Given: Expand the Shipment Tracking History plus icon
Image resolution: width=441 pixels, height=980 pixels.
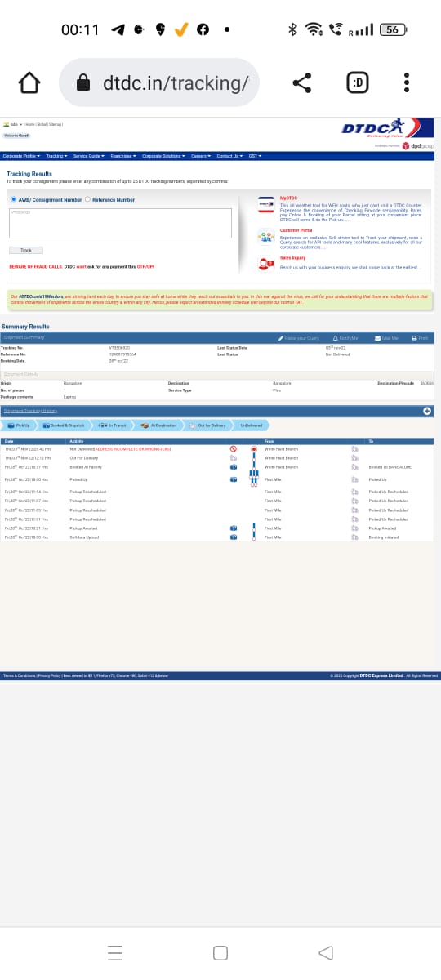Looking at the screenshot, I should coord(427,410).
